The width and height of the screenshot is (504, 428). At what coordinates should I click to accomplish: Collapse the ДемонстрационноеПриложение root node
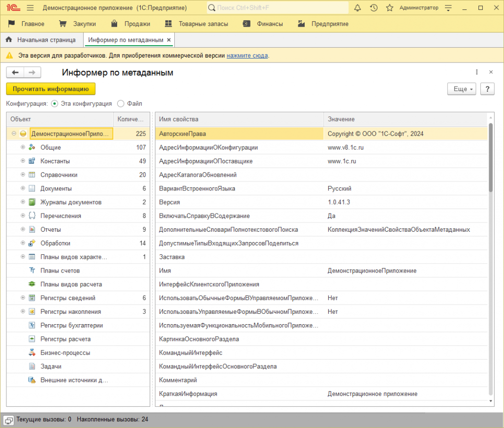14,133
